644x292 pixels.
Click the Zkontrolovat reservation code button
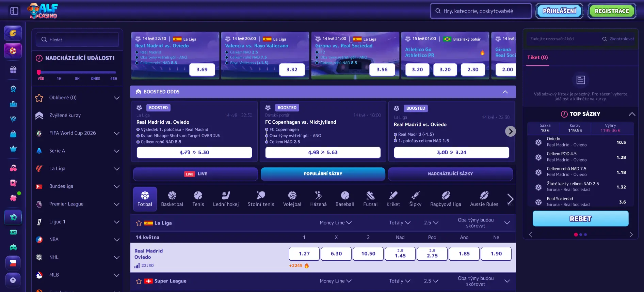(x=618, y=39)
